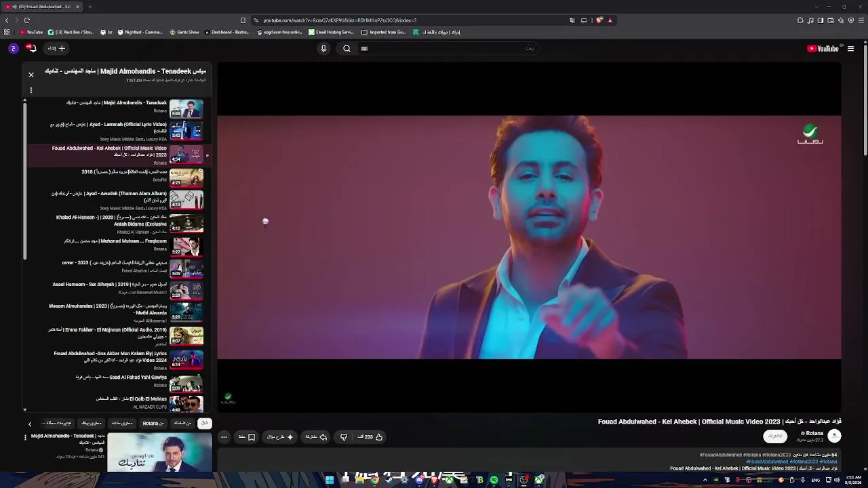Open the tab search dropdown arrow
The height and width of the screenshot is (488, 868).
point(816,7)
